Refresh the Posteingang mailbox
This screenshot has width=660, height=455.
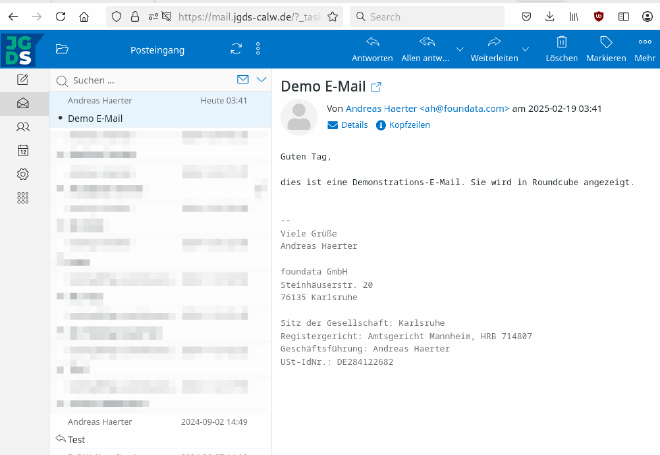click(x=236, y=49)
